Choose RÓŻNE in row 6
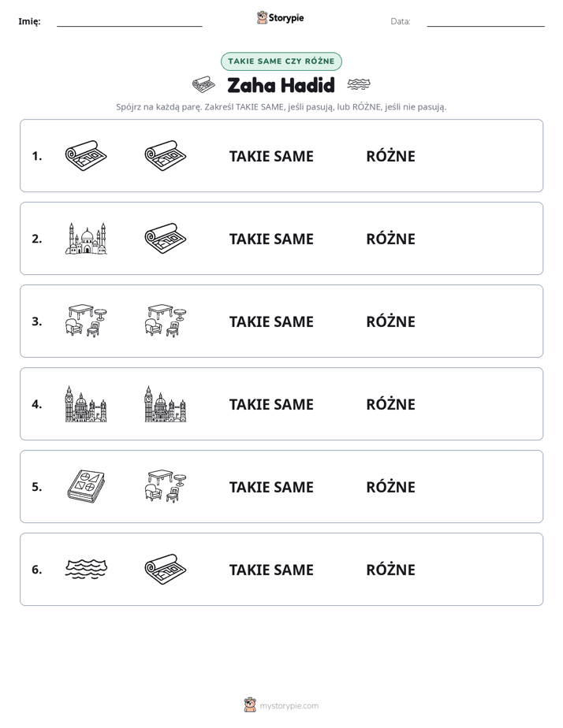 390,569
